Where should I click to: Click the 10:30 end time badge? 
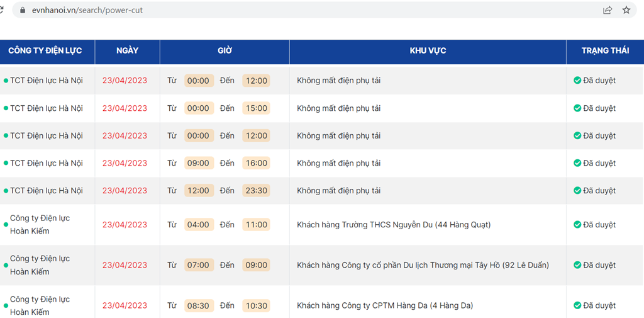tap(257, 305)
